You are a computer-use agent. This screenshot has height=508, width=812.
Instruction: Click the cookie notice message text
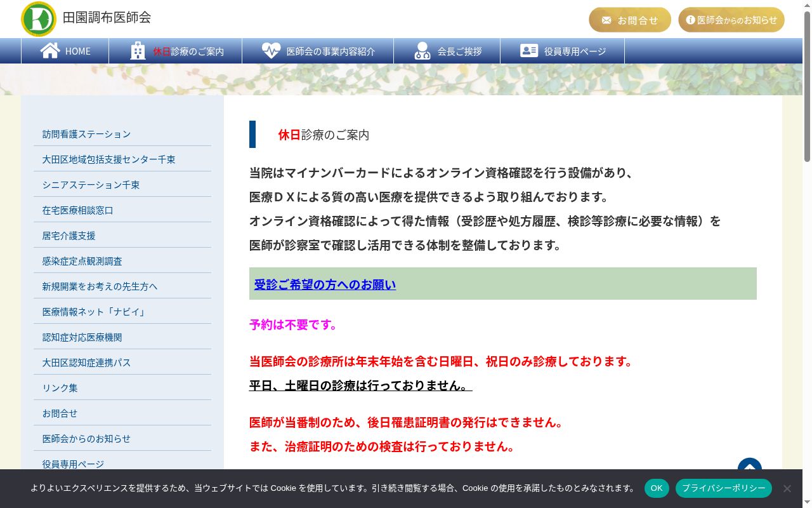click(333, 488)
